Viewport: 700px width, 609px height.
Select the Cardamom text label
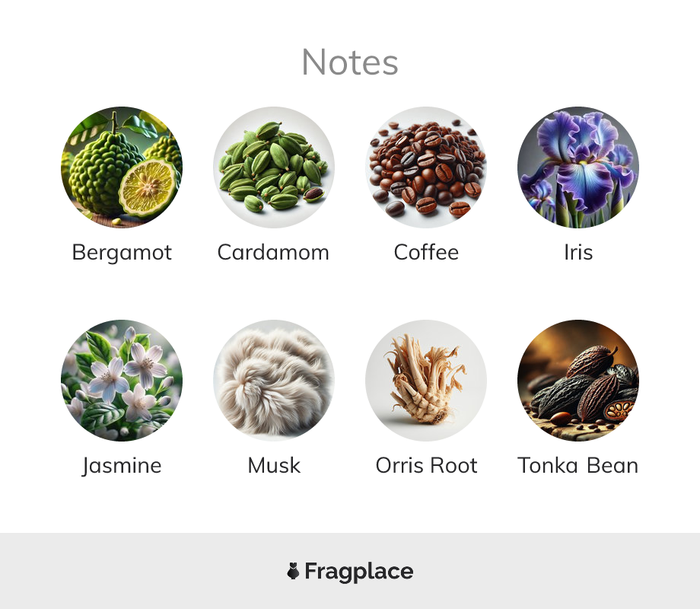pos(273,253)
